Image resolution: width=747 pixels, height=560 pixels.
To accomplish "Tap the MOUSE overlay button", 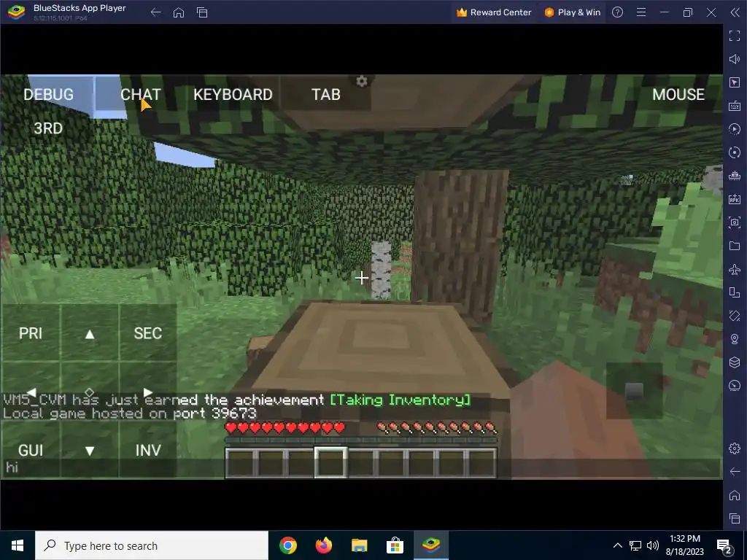I will (x=678, y=94).
